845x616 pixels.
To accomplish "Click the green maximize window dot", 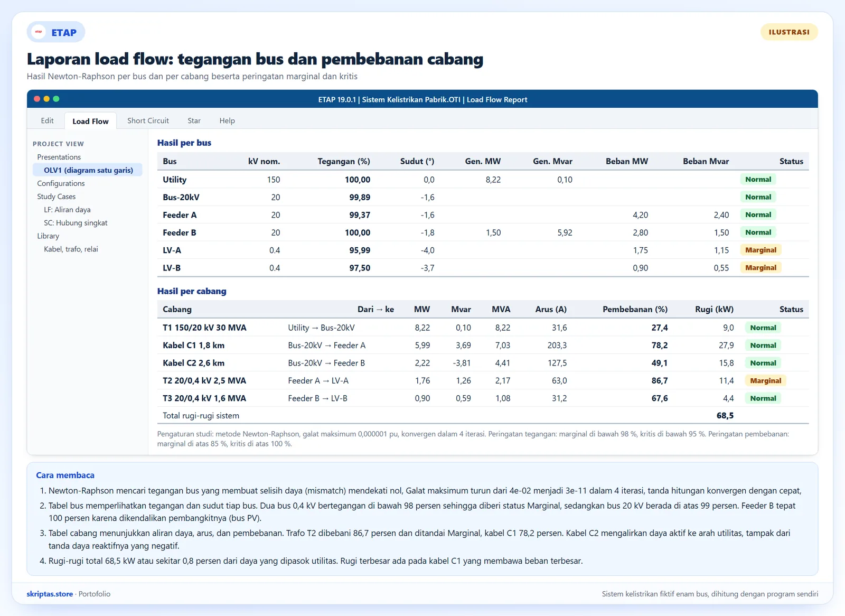I will pyautogui.click(x=56, y=99).
